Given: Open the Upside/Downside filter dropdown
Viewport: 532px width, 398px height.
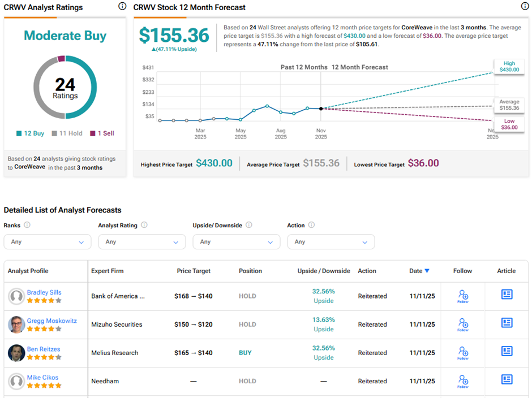Looking at the screenshot, I should click(x=237, y=241).
